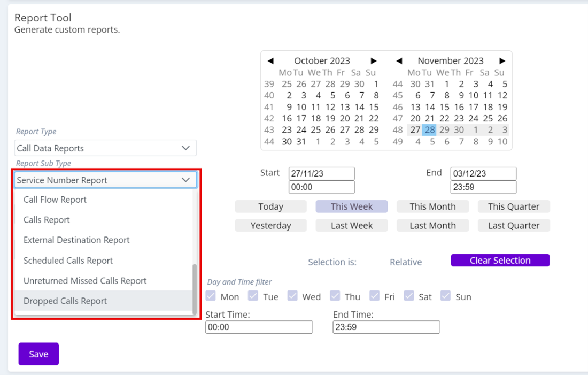588x375 pixels.
Task: Select the This Quarter range
Action: pyautogui.click(x=514, y=206)
